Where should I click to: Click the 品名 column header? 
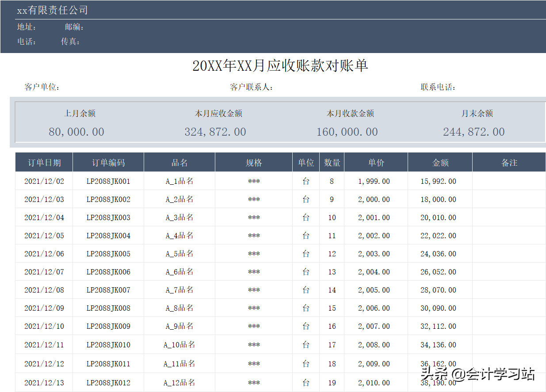(x=179, y=163)
